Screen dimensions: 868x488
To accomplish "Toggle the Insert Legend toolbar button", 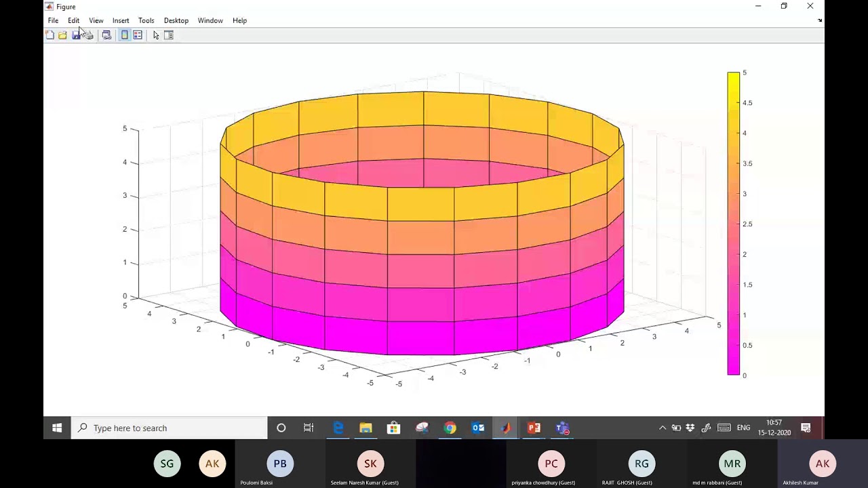I will click(x=138, y=35).
